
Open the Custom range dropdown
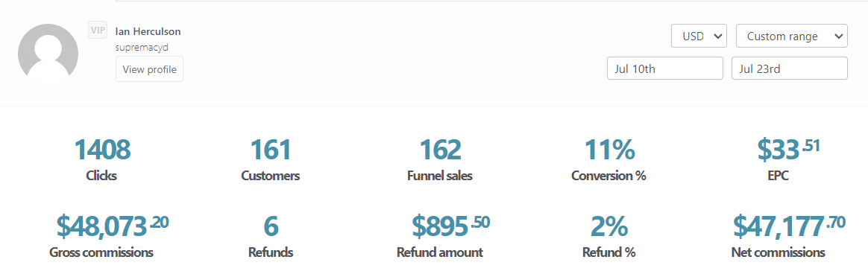(792, 36)
